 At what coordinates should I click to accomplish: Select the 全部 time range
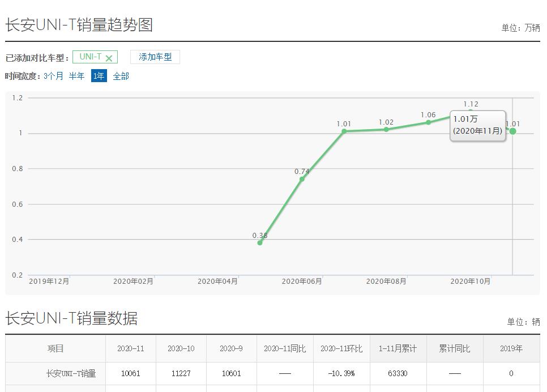121,76
